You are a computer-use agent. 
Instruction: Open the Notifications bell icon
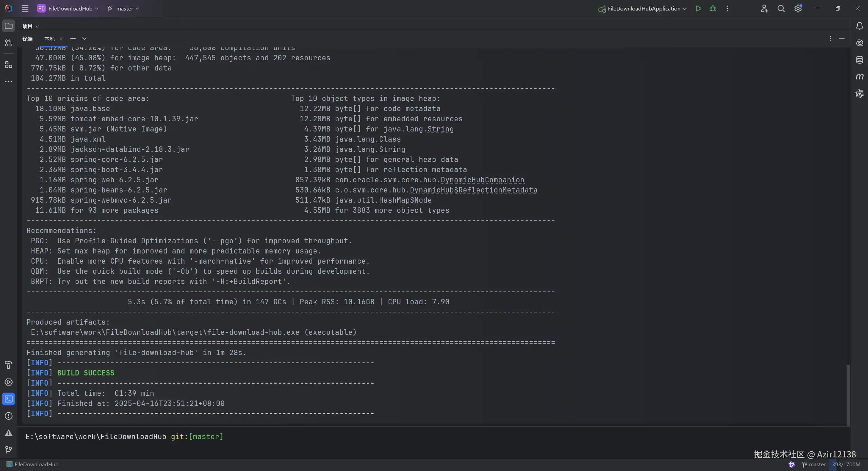pos(859,26)
